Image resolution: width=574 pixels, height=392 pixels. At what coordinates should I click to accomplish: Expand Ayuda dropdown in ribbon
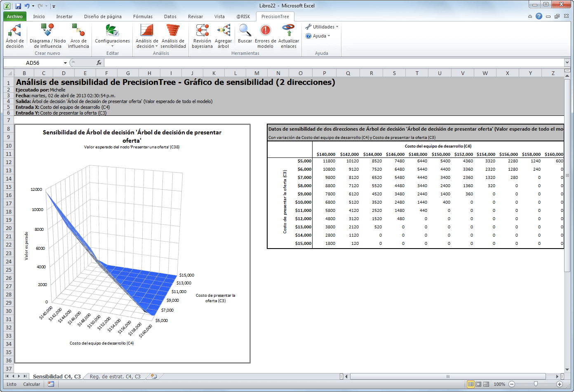318,36
